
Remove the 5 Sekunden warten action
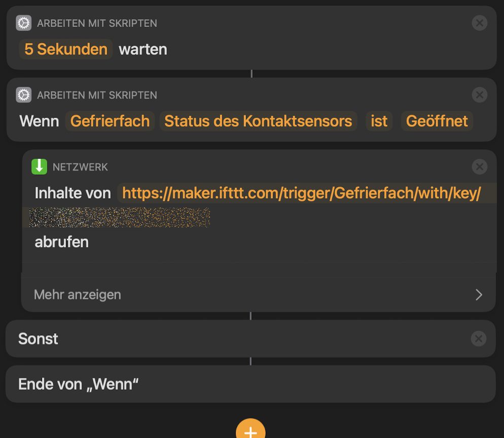click(479, 23)
